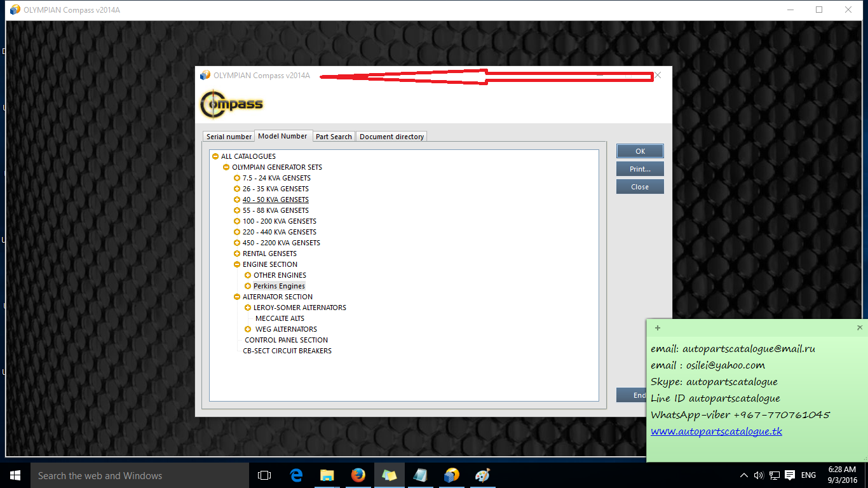
Task: Select the Model Number tab
Action: click(x=283, y=136)
